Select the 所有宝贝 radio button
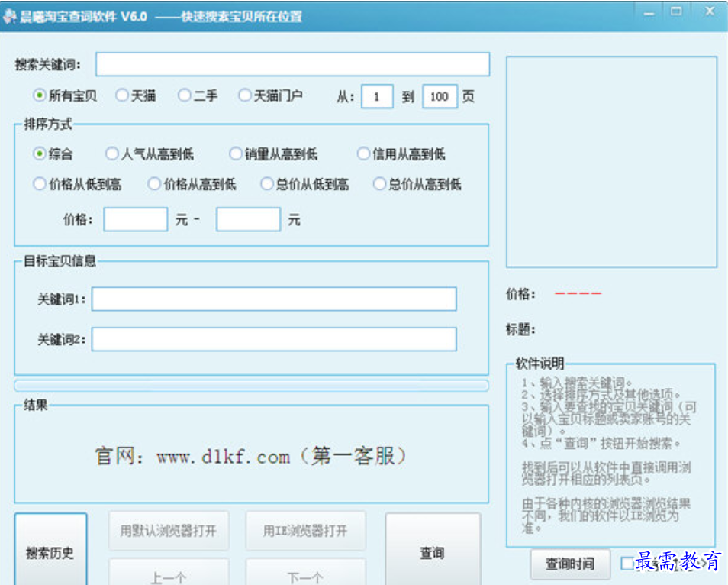The height and width of the screenshot is (585, 728). (x=40, y=95)
